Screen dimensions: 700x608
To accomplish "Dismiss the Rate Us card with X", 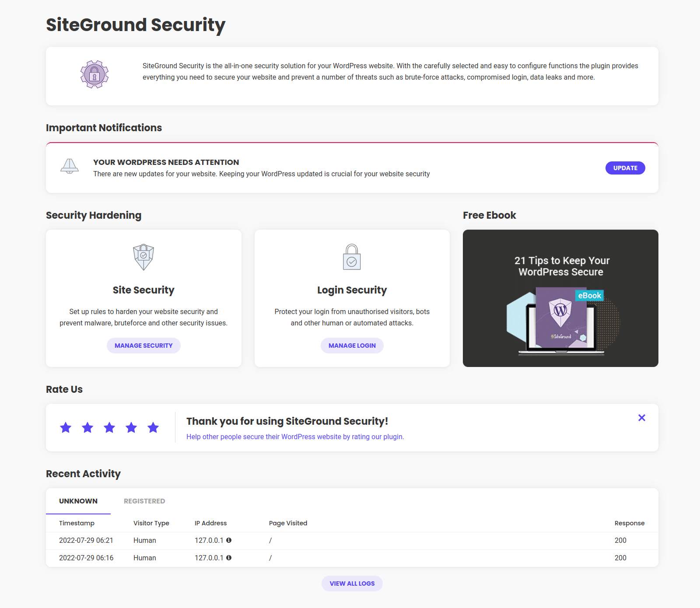I will (x=642, y=418).
